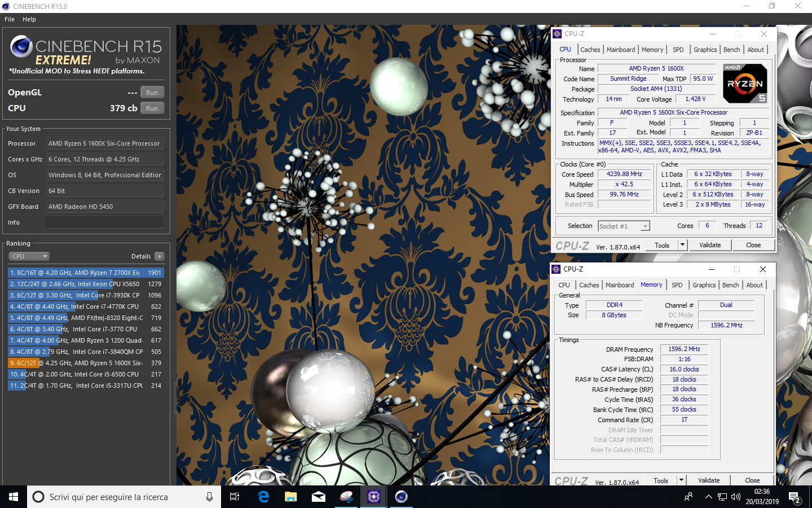Switch to Bench tab in upper CPU-Z
Viewport: 812px width, 508px height.
point(732,50)
